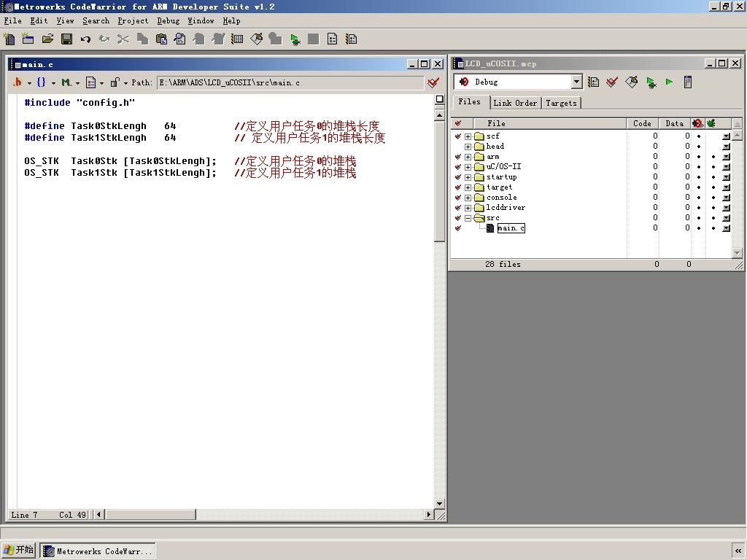The width and height of the screenshot is (747, 560).
Task: Click the Code column header
Action: tap(642, 123)
